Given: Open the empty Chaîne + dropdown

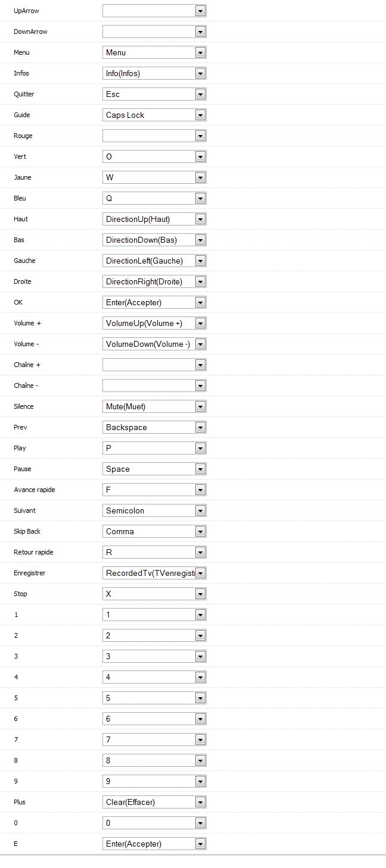Looking at the screenshot, I should (x=154, y=365).
